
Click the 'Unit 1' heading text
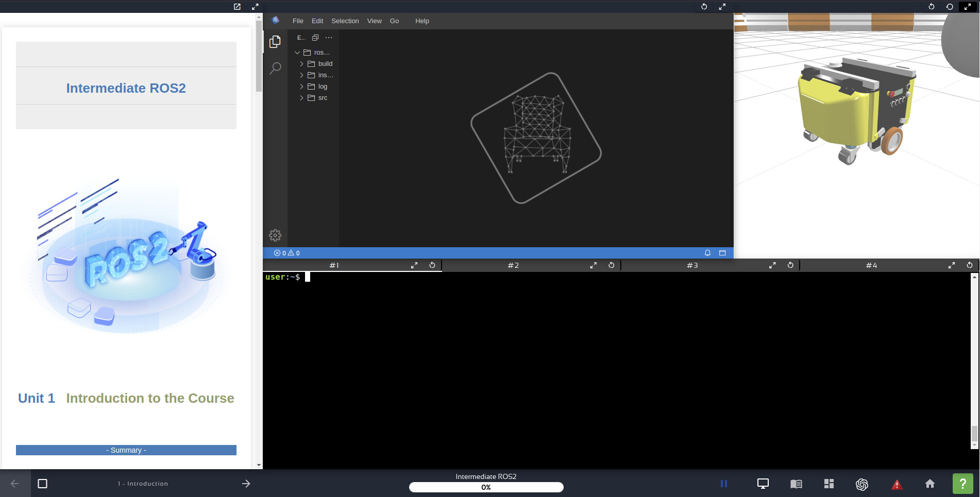pos(37,398)
